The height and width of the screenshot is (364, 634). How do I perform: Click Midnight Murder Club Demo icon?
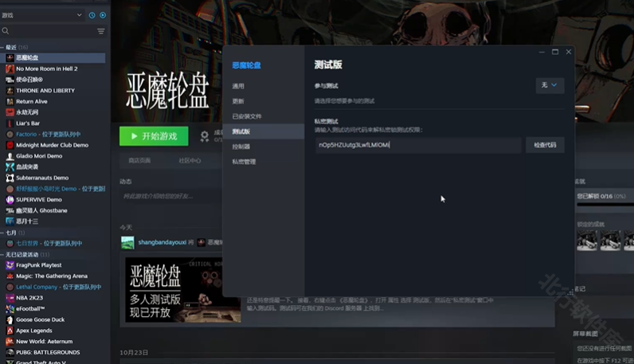click(x=10, y=145)
